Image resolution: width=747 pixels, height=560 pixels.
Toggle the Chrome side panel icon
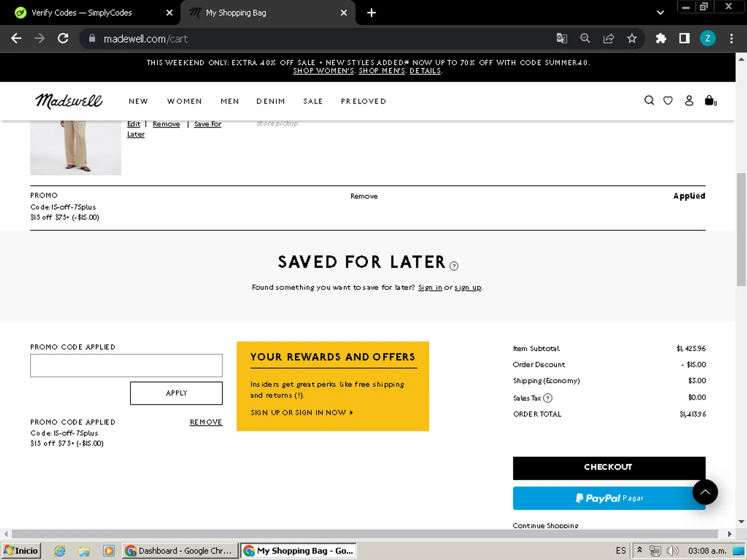click(x=684, y=38)
